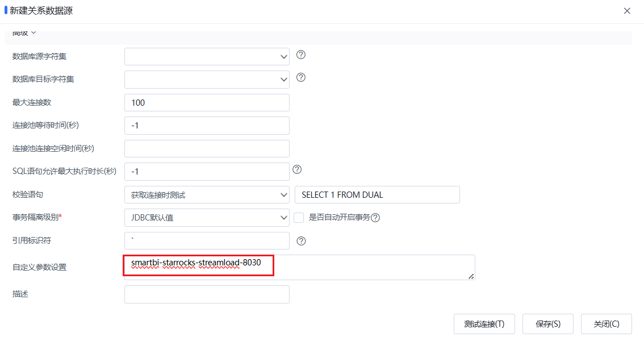Focus the 描述 input field

(x=207, y=294)
